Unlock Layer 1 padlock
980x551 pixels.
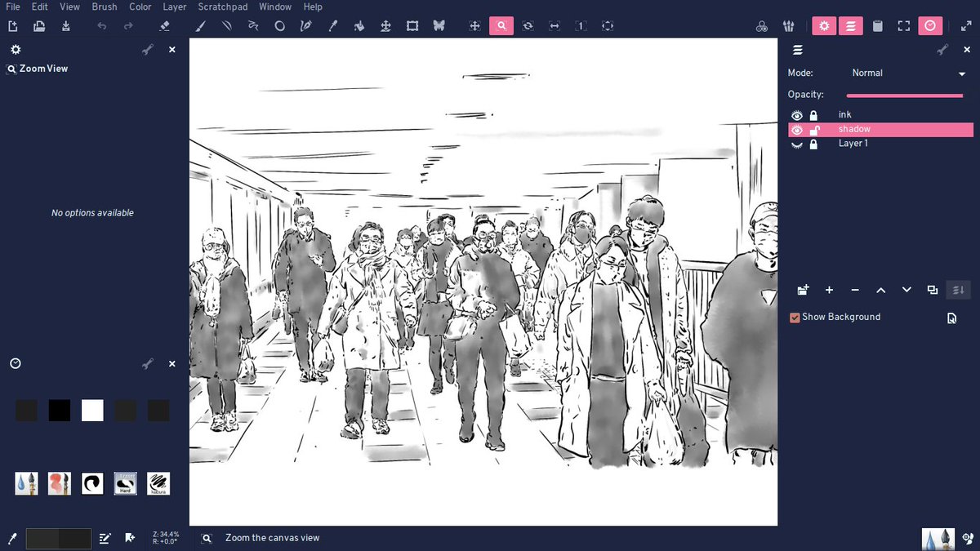[813, 144]
